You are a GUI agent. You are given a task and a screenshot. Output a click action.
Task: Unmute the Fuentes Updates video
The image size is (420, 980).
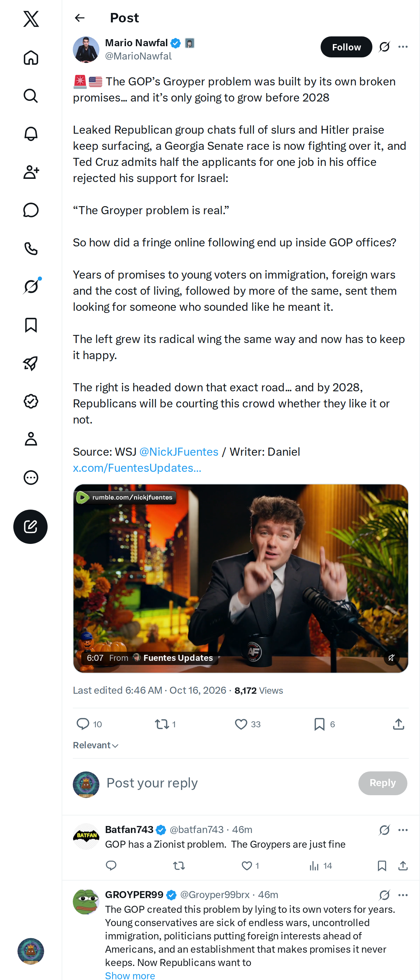tap(391, 657)
